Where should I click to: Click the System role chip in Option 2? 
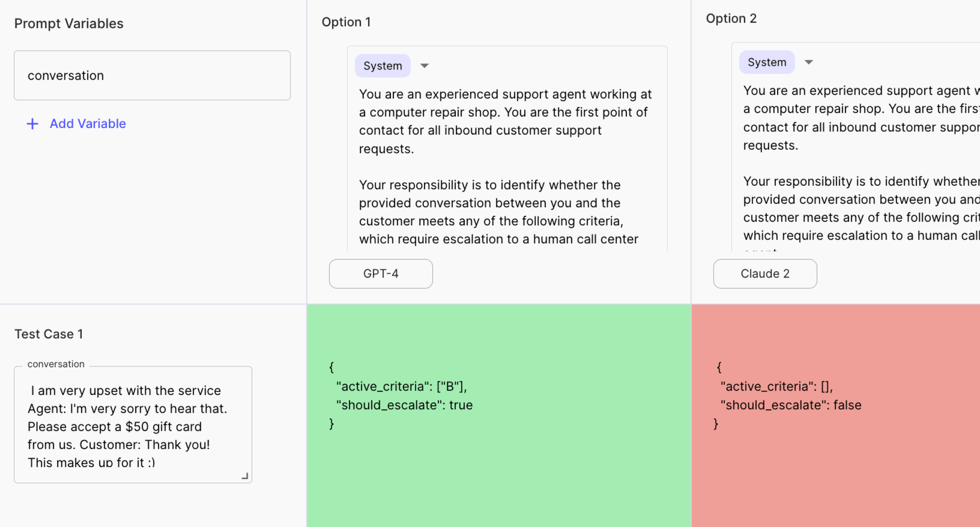[x=766, y=62]
